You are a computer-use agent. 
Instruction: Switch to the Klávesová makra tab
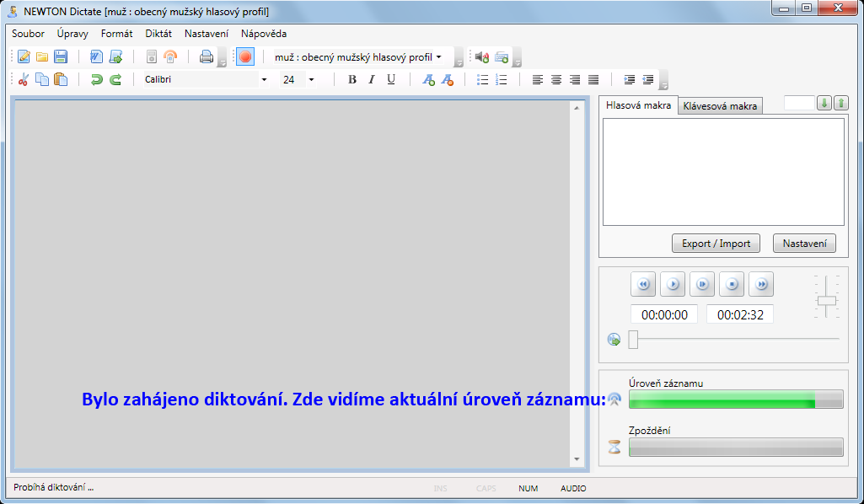click(720, 106)
